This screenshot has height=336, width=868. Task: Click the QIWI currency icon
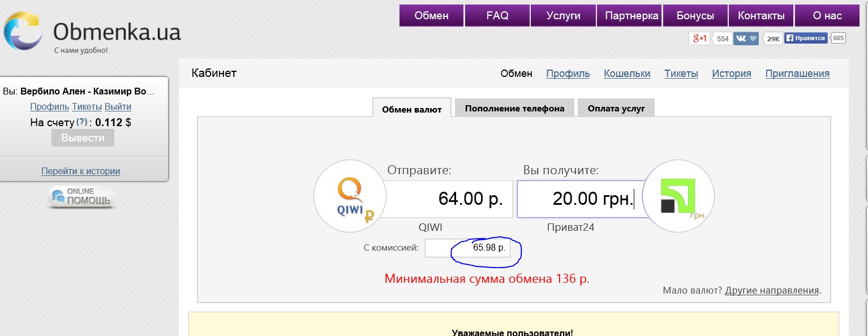[x=350, y=196]
